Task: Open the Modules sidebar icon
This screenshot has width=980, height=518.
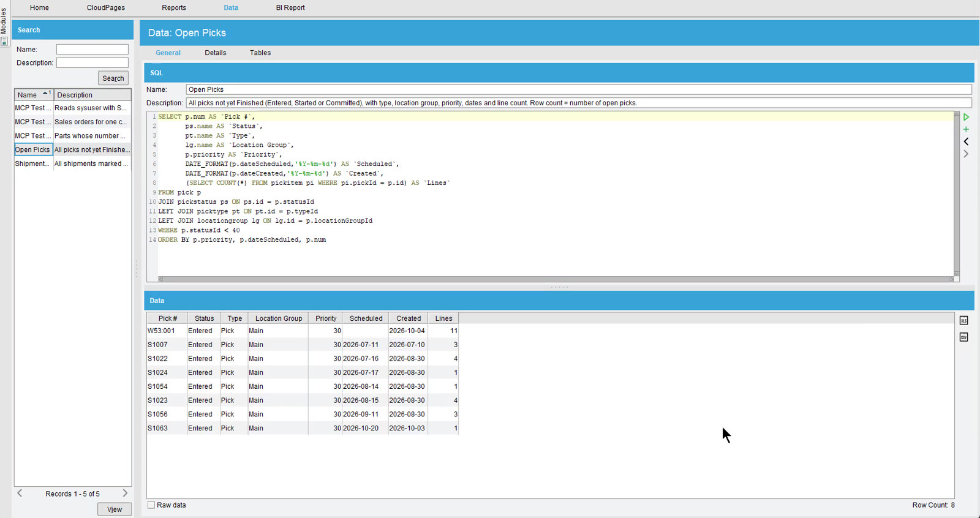Action: click(x=4, y=42)
